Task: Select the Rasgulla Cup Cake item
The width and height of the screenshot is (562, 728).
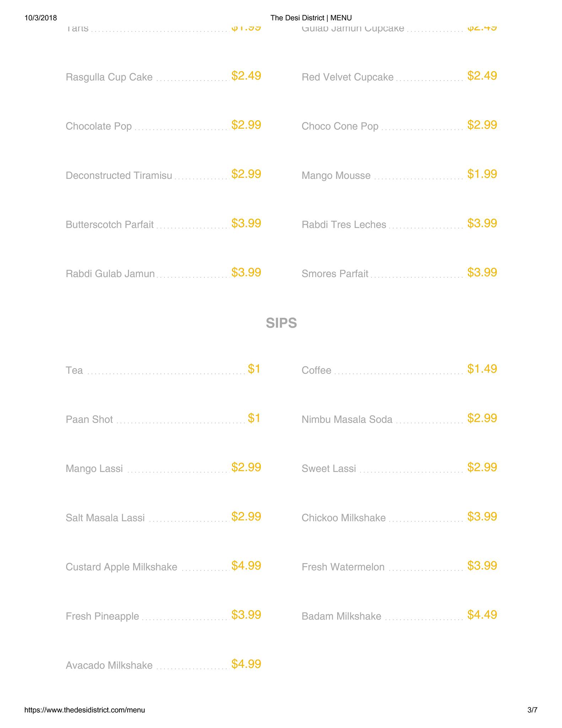Action: [x=109, y=77]
